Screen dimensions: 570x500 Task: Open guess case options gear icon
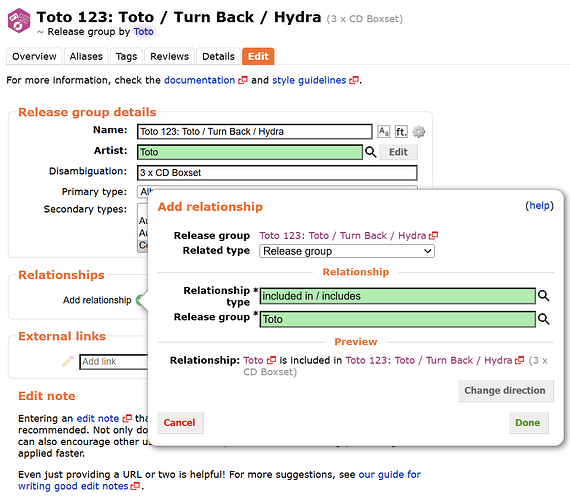pos(418,131)
